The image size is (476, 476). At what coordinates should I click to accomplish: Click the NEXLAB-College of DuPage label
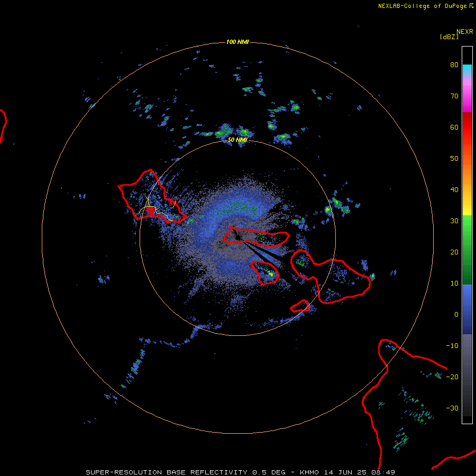click(x=422, y=6)
